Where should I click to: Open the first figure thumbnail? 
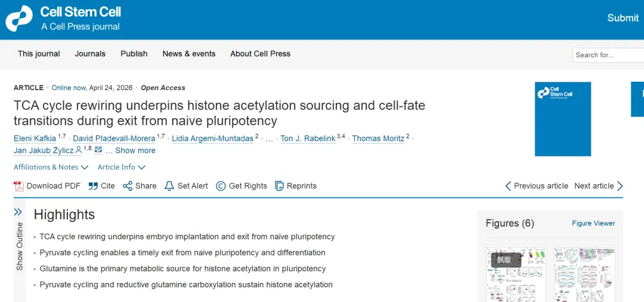point(516,275)
